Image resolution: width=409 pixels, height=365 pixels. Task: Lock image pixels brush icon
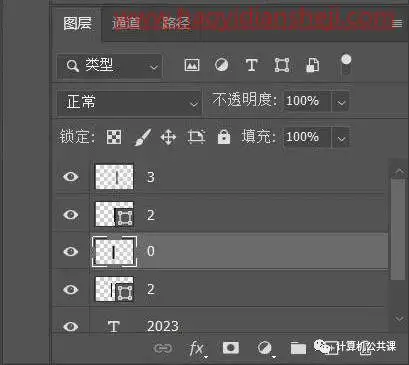point(142,137)
